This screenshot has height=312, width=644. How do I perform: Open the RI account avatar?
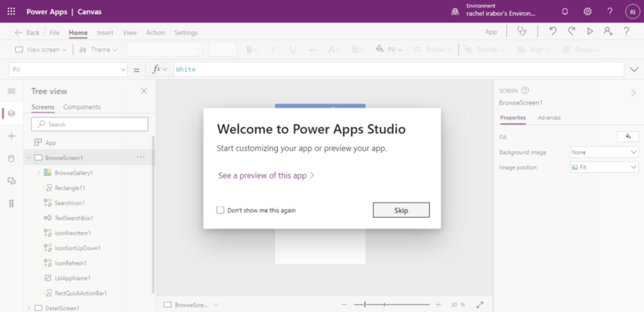(633, 11)
